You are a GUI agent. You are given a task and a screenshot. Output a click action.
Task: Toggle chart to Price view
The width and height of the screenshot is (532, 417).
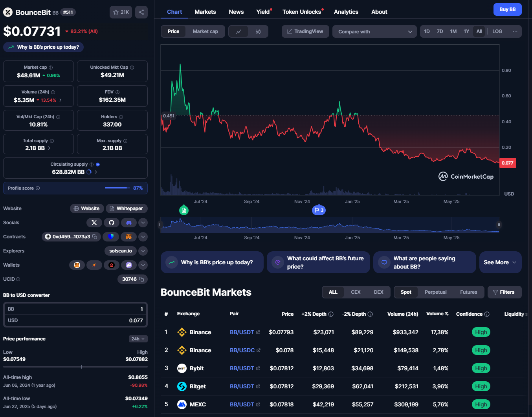click(x=173, y=31)
